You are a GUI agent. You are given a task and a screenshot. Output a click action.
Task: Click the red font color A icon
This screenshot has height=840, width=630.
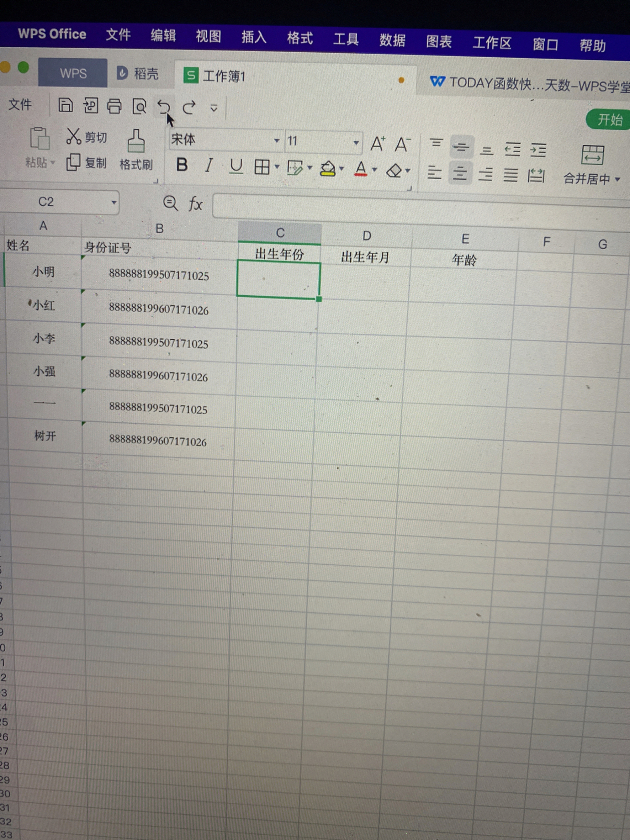360,169
